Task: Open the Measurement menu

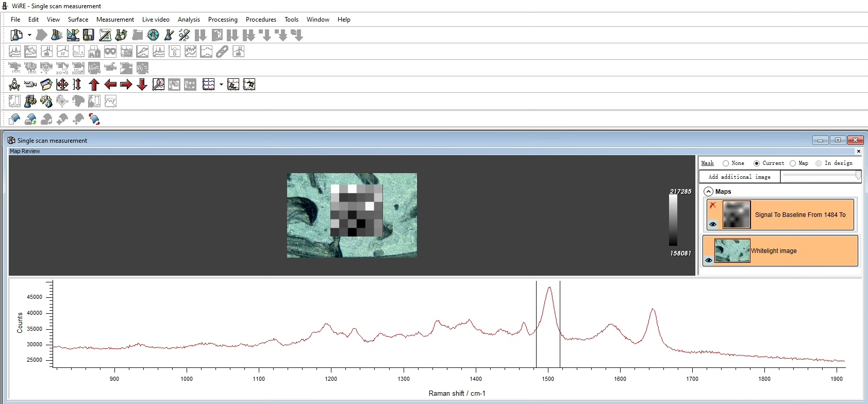Action: 115,20
